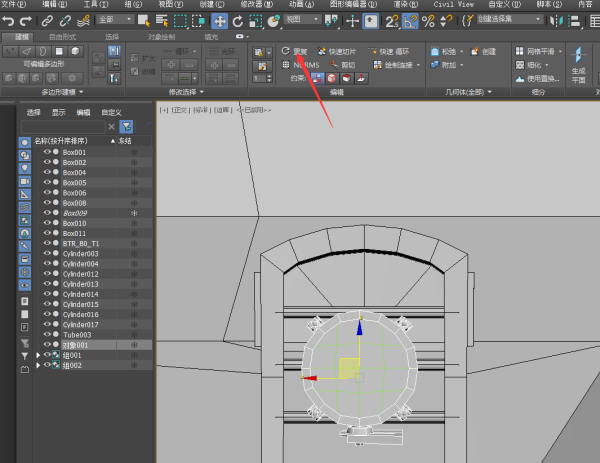Open Scene Explorer Display (显示) menu
This screenshot has height=463, width=600.
59,112
